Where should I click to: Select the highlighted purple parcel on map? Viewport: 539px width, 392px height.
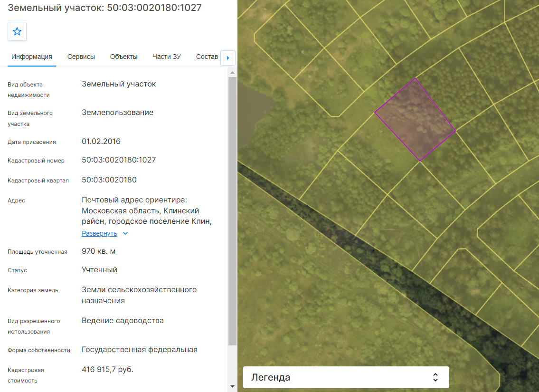[416, 120]
